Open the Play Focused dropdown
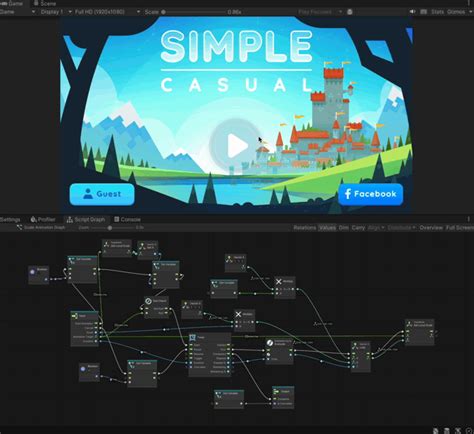Image resolution: width=474 pixels, height=434 pixels. point(319,12)
